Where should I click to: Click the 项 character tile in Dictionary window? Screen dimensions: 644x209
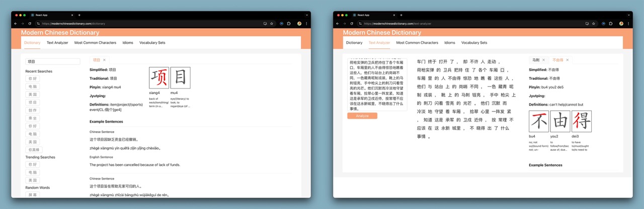point(159,78)
